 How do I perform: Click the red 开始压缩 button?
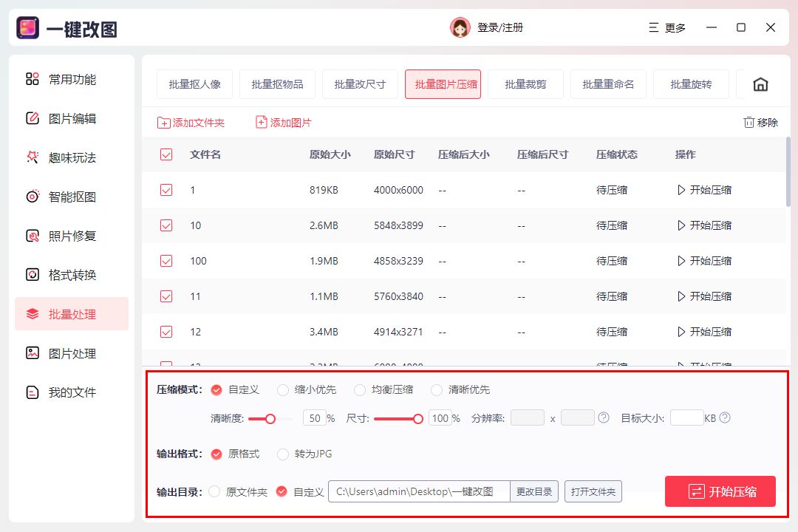point(720,491)
